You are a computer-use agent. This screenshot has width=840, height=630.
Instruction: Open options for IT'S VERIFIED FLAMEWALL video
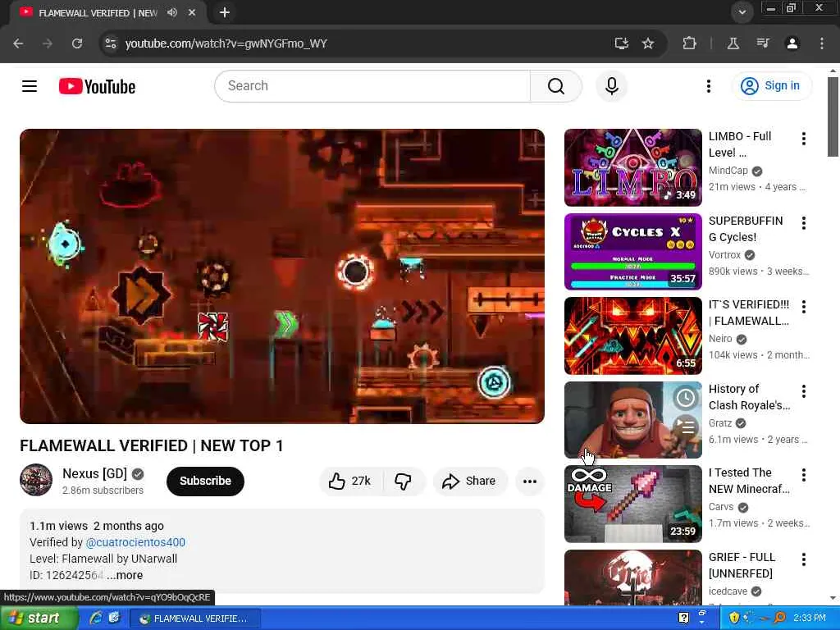point(804,307)
